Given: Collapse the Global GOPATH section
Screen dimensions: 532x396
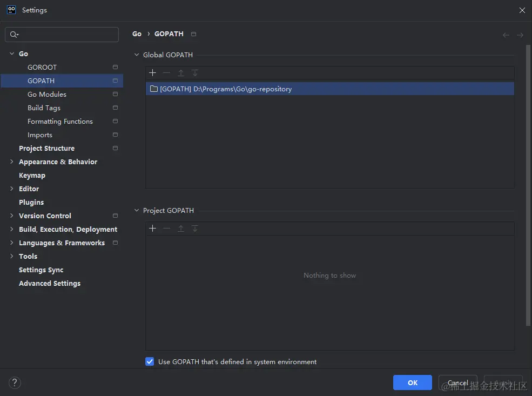Looking at the screenshot, I should (136, 55).
